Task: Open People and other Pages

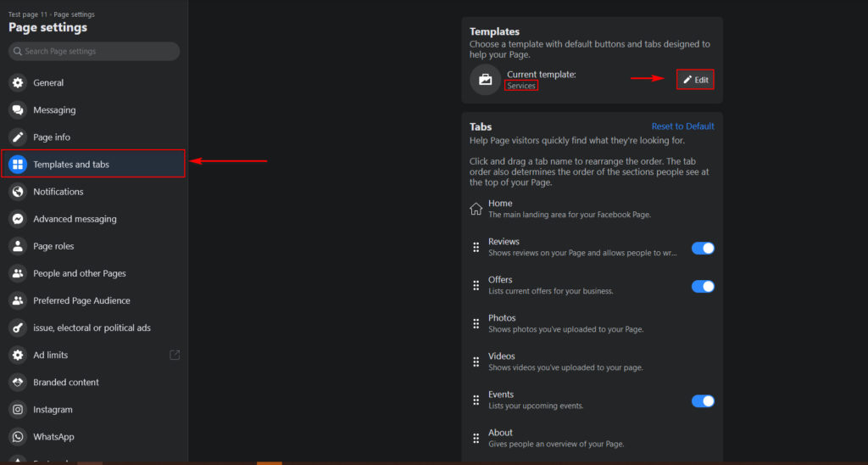Action: (93, 273)
